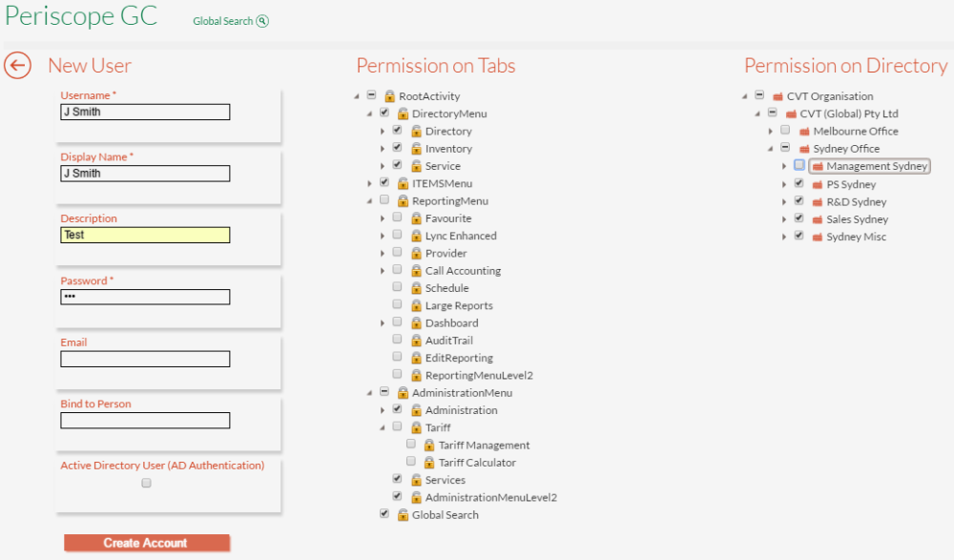Screen dimensions: 954x560
Task: Click the folder icon beside Sales Sydney
Action: 818,219
